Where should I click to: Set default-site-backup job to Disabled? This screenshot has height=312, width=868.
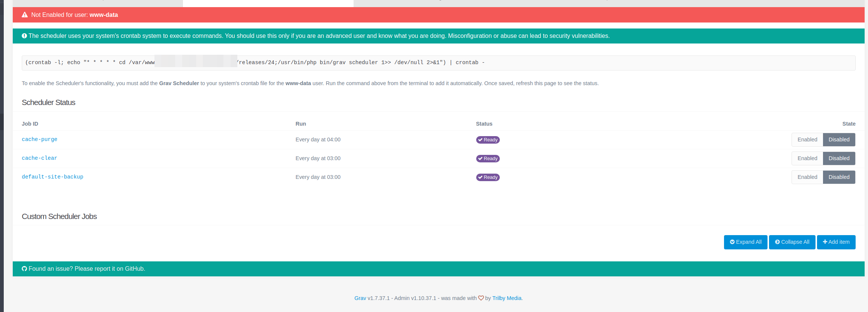839,177
